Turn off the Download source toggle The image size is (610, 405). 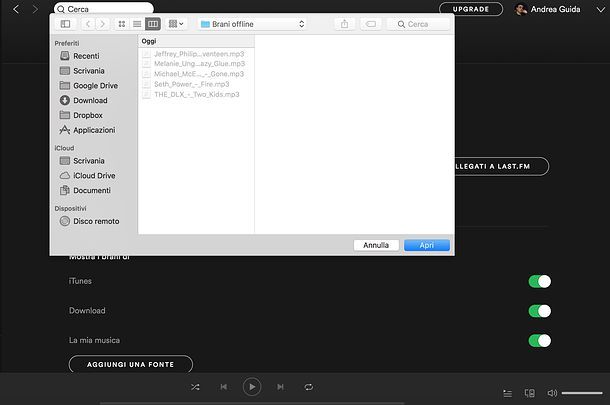coord(539,311)
